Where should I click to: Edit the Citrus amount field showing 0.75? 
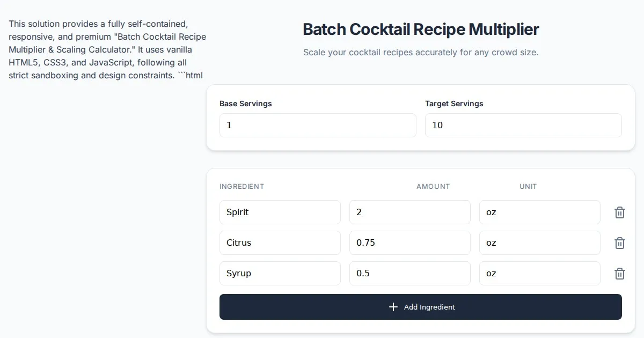click(409, 243)
